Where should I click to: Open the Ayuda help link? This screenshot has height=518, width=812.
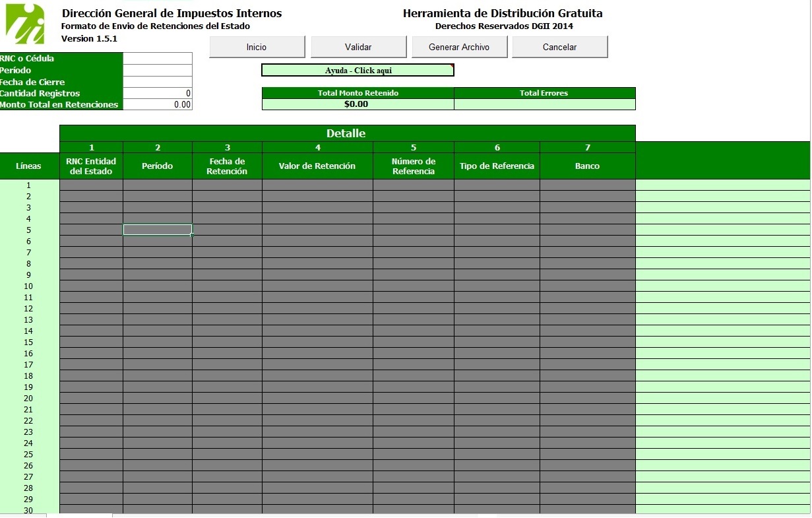358,70
